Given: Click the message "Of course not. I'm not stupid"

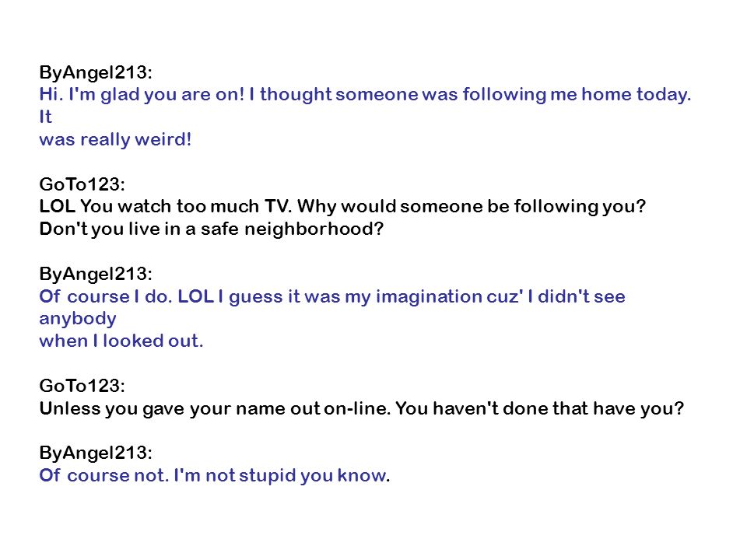Looking at the screenshot, I should [x=215, y=476].
